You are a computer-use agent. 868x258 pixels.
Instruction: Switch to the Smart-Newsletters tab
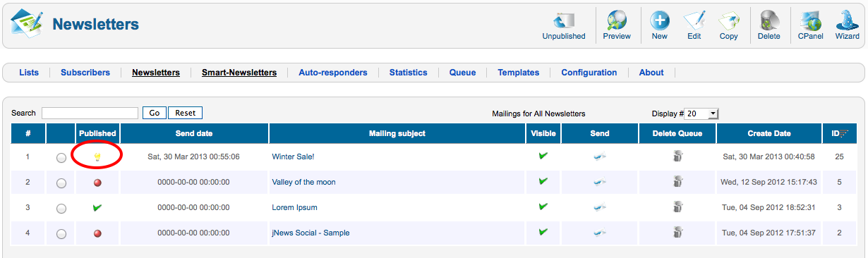click(x=239, y=73)
